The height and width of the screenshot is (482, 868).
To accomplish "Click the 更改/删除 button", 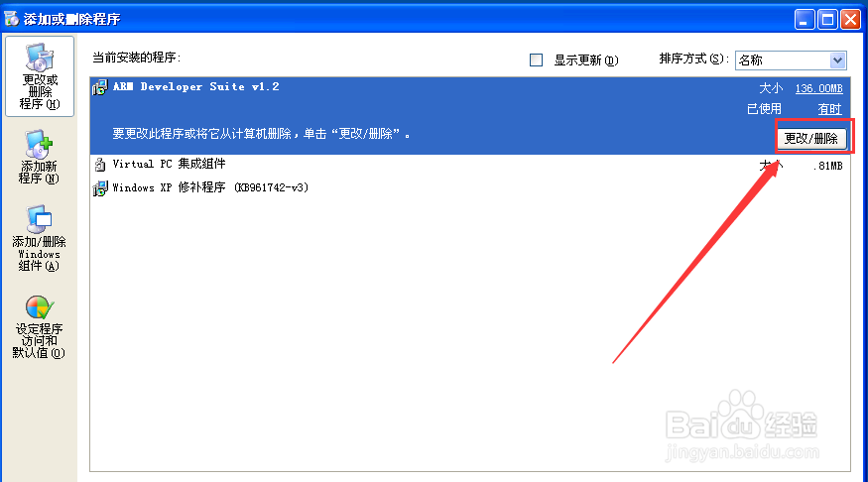I will [811, 138].
